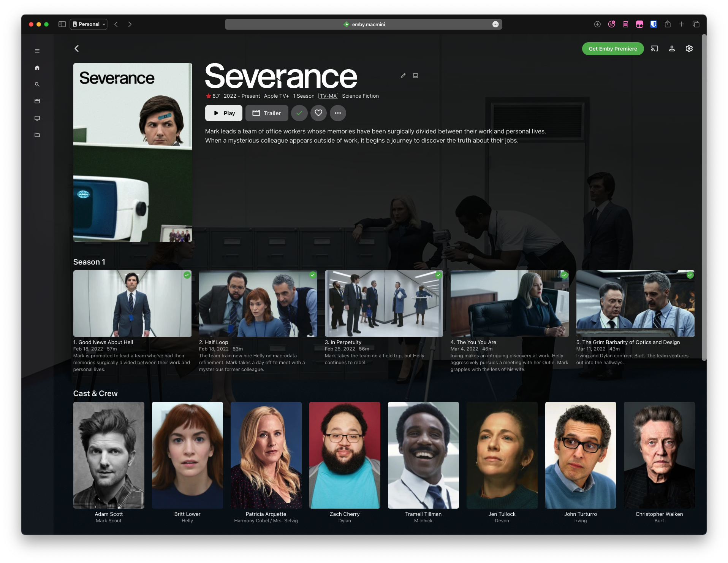Open Jen Tullock cast photo
The image size is (728, 563).
point(502,455)
